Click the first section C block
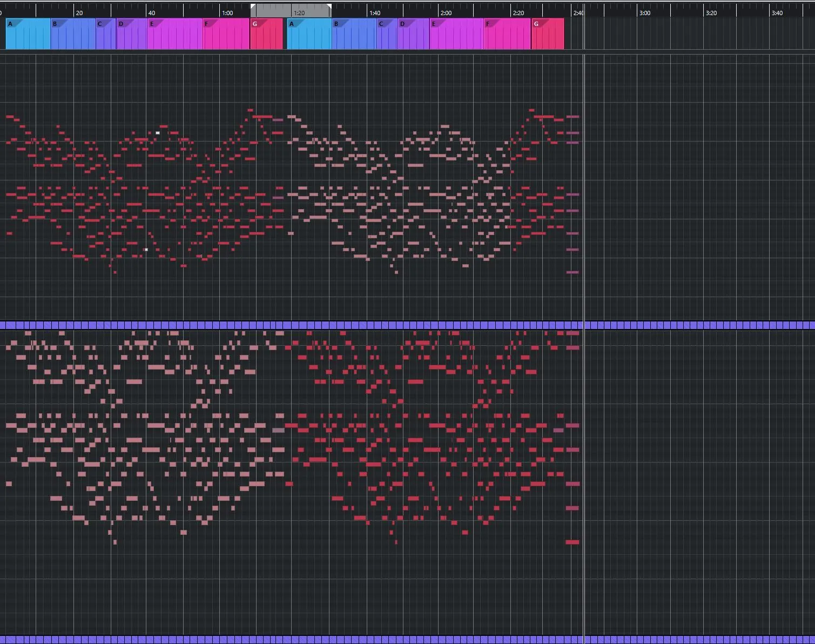 [x=106, y=34]
